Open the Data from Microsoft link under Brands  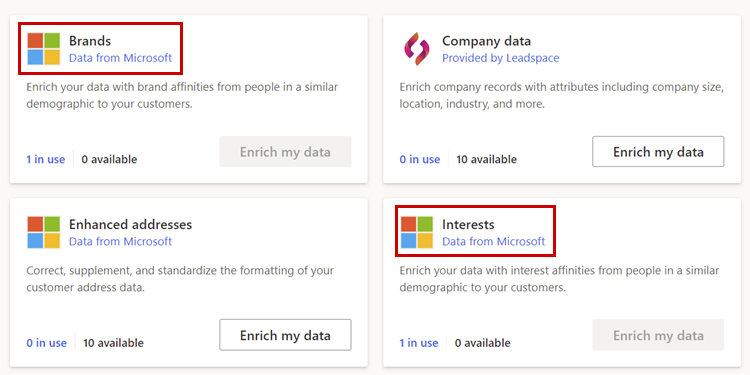pyautogui.click(x=121, y=58)
